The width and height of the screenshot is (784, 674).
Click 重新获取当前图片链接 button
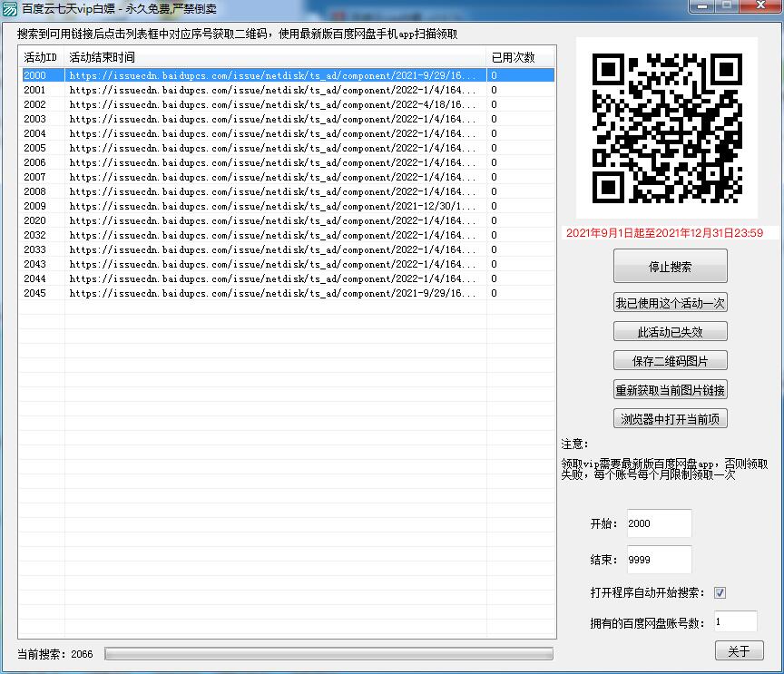pyautogui.click(x=670, y=389)
